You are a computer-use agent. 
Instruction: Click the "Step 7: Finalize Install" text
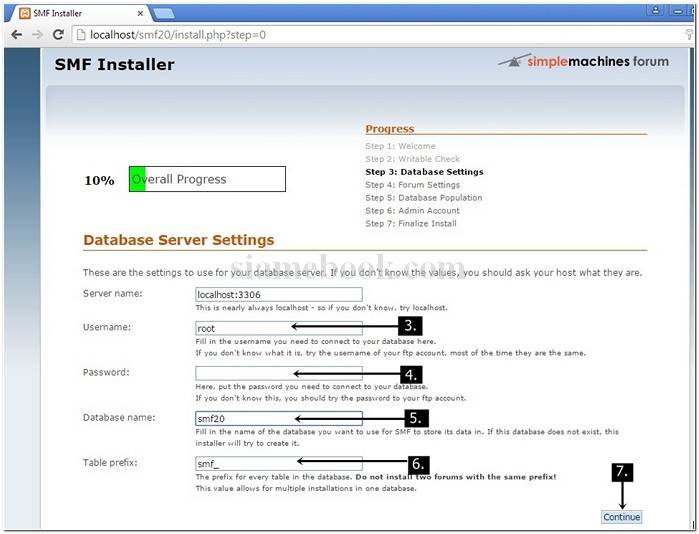(x=411, y=223)
